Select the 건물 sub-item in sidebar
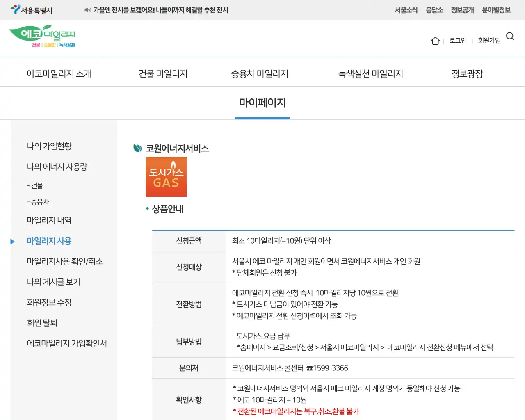 pyautogui.click(x=35, y=185)
